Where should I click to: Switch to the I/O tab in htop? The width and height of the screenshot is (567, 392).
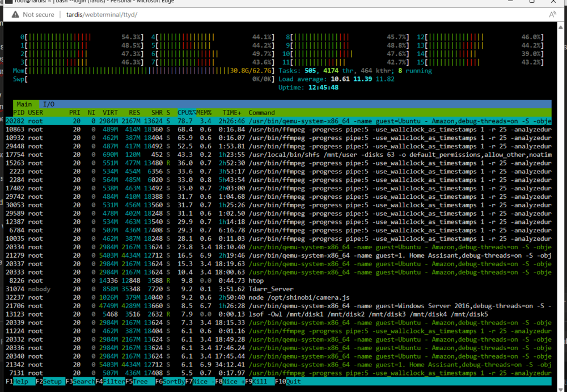coord(48,104)
